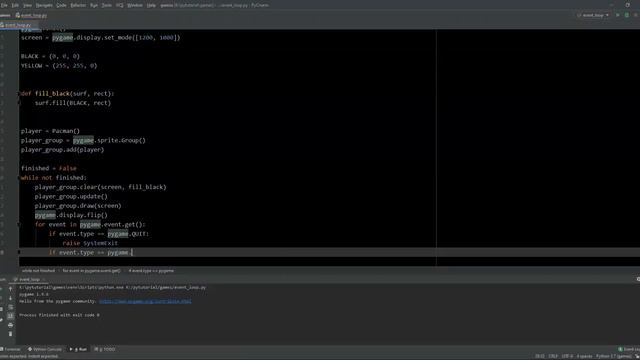The height and width of the screenshot is (360, 640).
Task: Click the 'finished = False' code line
Action: 49,168
